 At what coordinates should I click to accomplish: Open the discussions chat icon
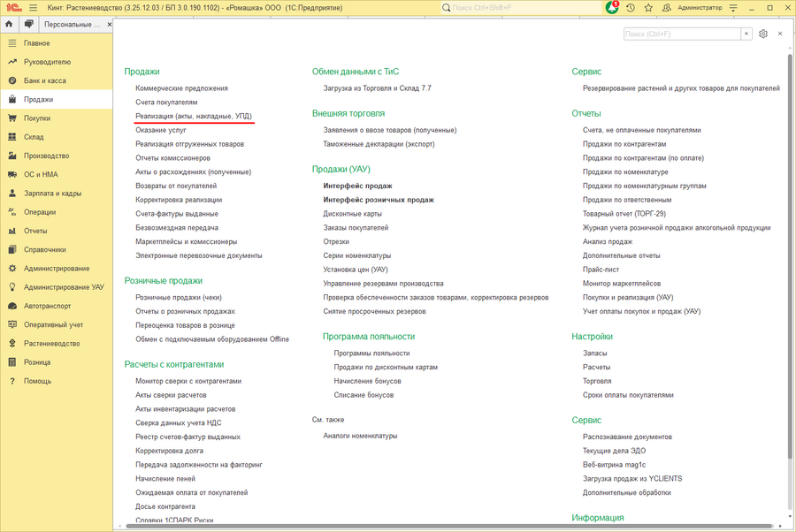tap(29, 24)
